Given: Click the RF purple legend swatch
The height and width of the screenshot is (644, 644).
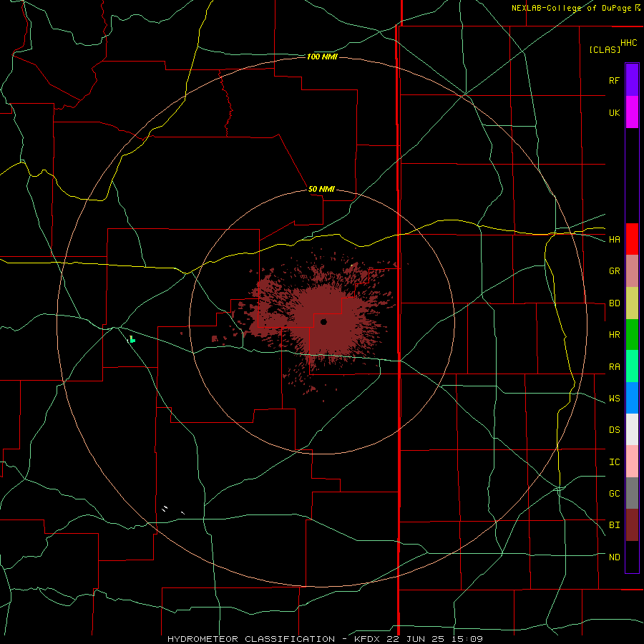Looking at the screenshot, I should click(x=632, y=80).
